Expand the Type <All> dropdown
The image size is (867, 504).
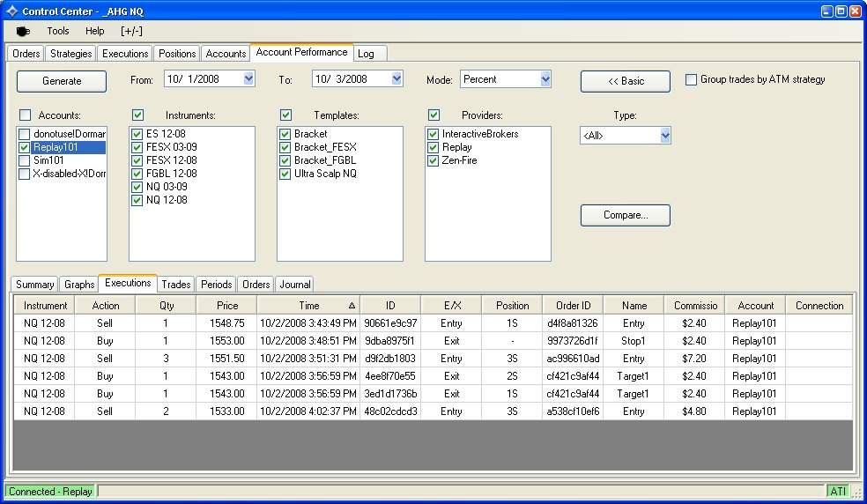coord(665,135)
